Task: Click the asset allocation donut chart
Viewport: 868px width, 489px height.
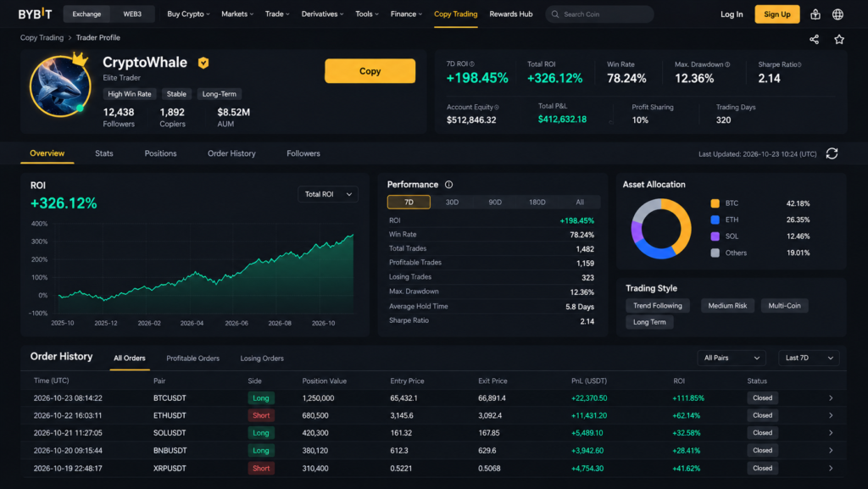Action: click(661, 229)
